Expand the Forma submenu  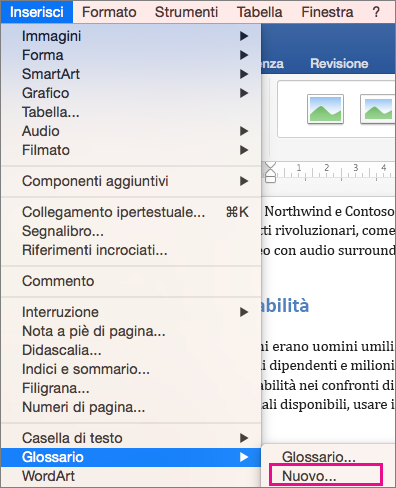point(131,55)
